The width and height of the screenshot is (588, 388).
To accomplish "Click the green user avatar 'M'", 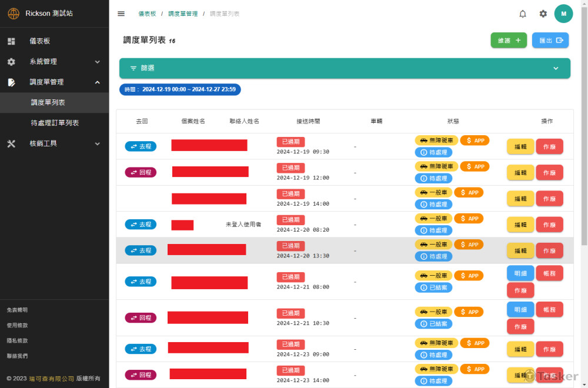I will (563, 14).
